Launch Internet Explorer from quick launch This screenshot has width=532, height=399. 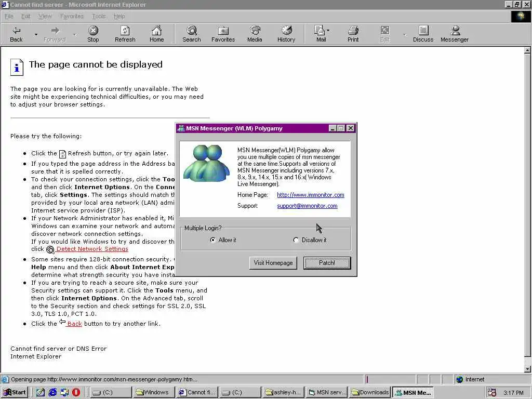(52, 392)
